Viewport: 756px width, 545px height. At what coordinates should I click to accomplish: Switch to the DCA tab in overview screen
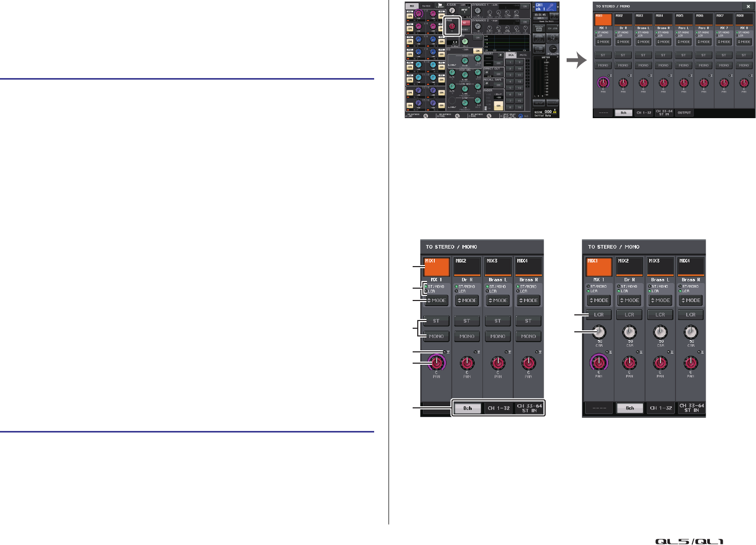pos(511,55)
